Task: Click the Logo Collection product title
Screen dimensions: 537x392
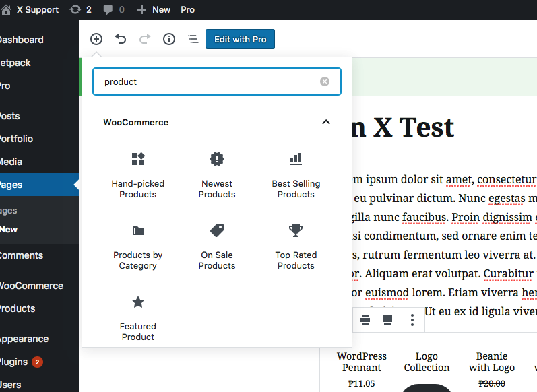Action: click(x=427, y=362)
